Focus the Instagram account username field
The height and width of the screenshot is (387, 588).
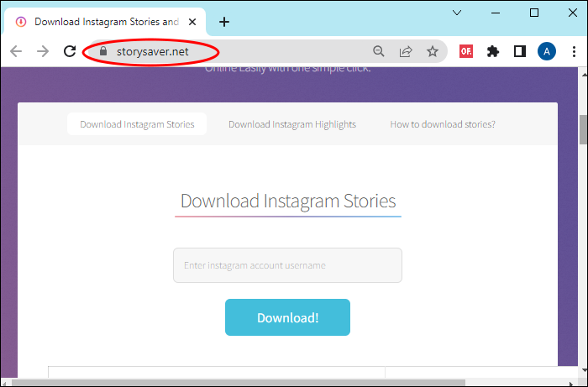pos(287,265)
